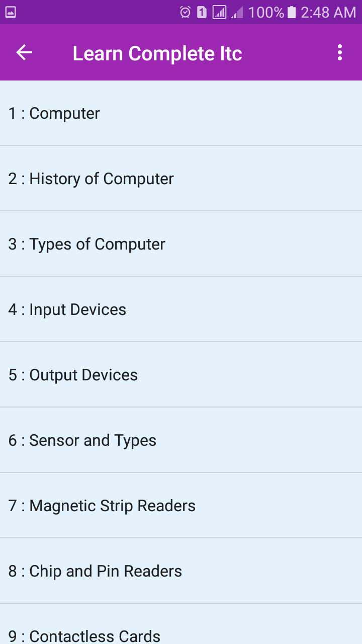Viewport: 362px width, 644px height.
Task: Tap the back arrow icon
Action: tap(24, 52)
